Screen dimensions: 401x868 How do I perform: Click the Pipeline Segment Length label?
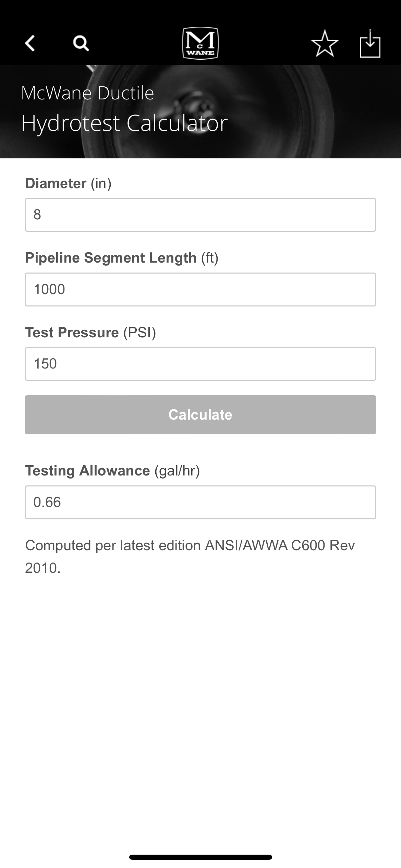pyautogui.click(x=122, y=258)
